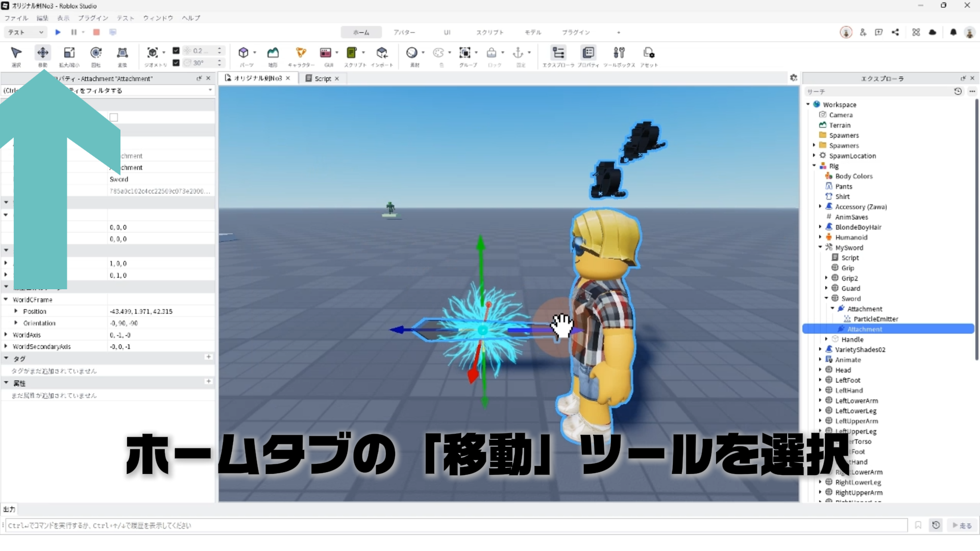The image size is (980, 551).
Task: Select the Move (移動) tool
Action: pos(43,53)
